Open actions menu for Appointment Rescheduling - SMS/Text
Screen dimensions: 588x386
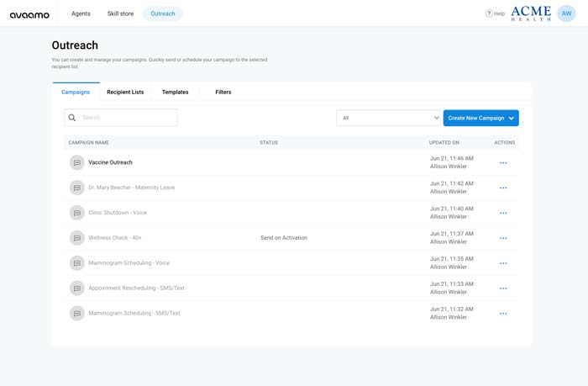point(503,288)
